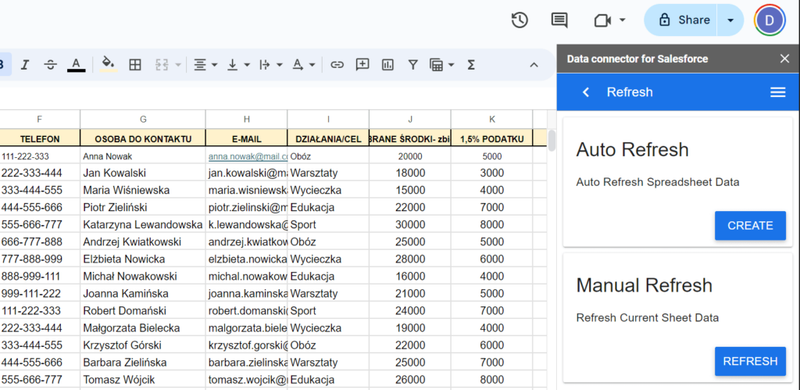Go back from the Refresh screen

(586, 92)
